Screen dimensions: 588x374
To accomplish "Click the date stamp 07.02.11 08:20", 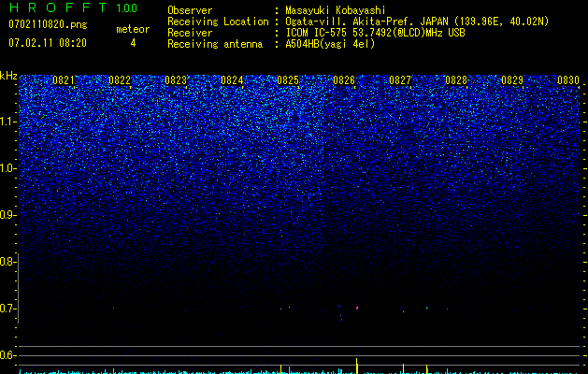I will click(x=48, y=43).
